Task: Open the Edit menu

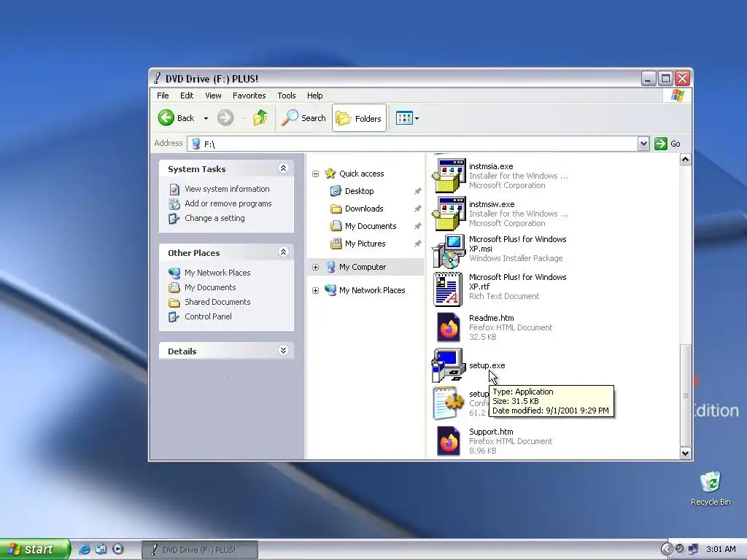Action: [x=187, y=96]
